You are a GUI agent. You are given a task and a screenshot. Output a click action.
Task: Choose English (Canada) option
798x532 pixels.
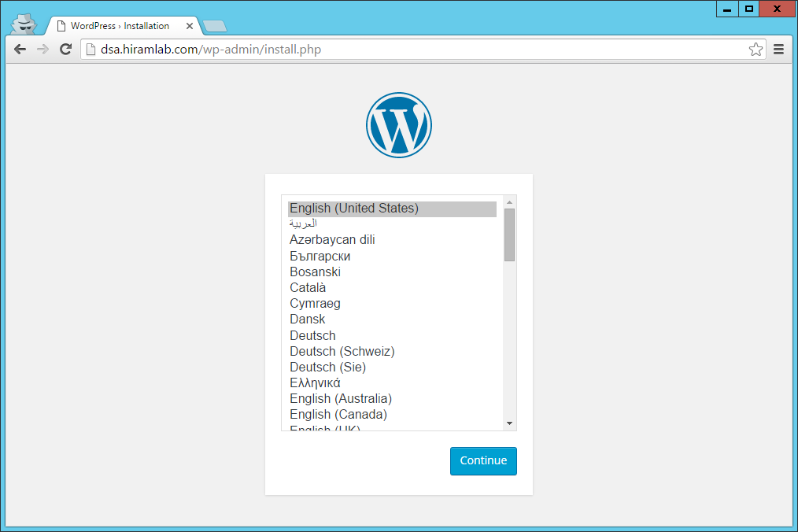click(x=393, y=415)
